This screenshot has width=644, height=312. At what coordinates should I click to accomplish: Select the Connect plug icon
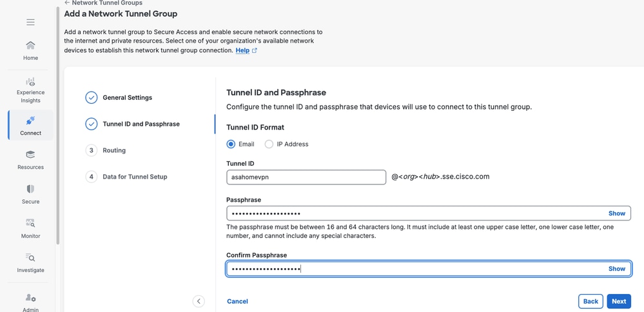[x=30, y=121]
